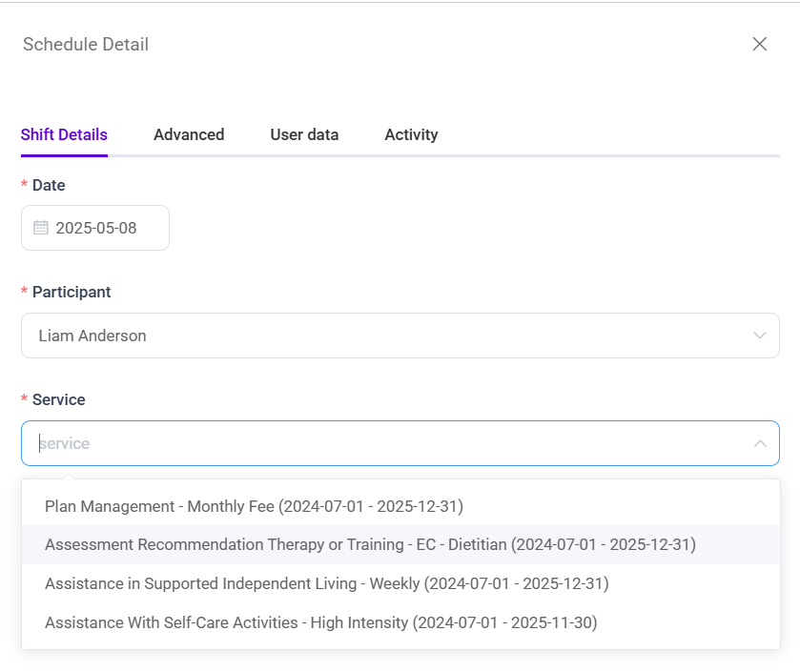The image size is (800, 672).
Task: Click the calendar icon in Date field
Action: [41, 228]
